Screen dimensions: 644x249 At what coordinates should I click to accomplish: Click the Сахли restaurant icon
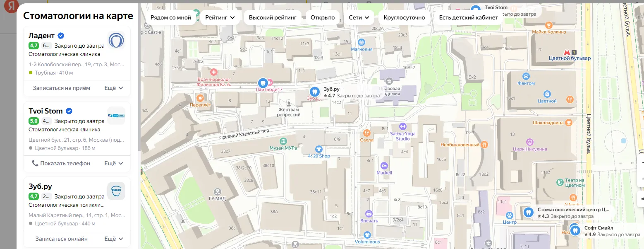(366, 133)
